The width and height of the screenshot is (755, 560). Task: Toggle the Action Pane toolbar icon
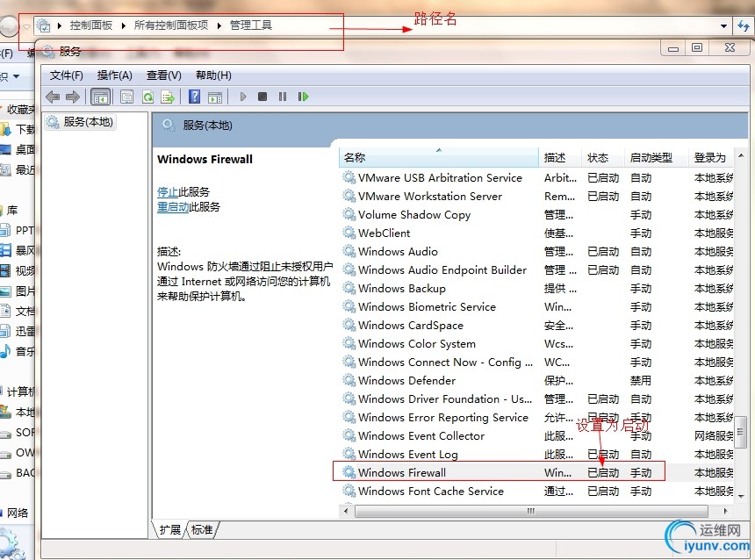coord(215,97)
